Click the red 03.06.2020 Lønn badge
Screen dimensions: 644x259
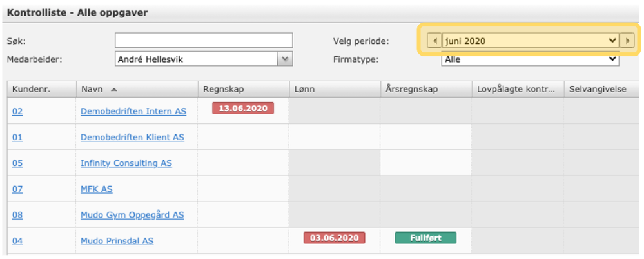334,238
